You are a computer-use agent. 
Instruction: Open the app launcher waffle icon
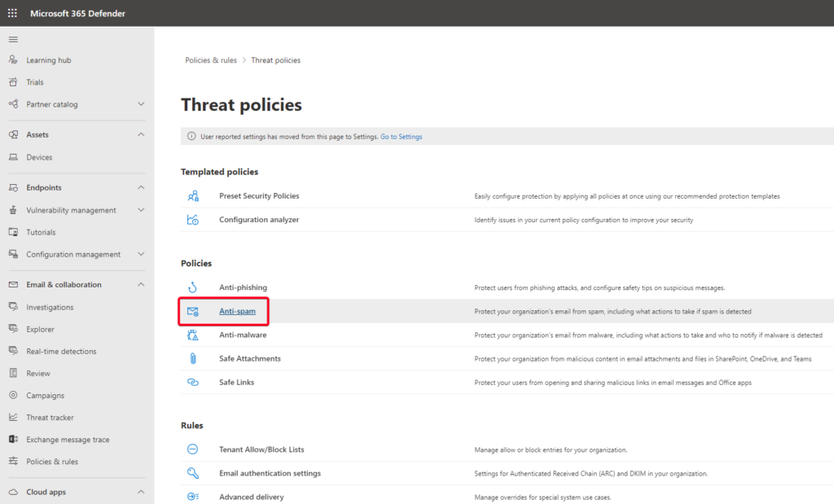pos(12,13)
